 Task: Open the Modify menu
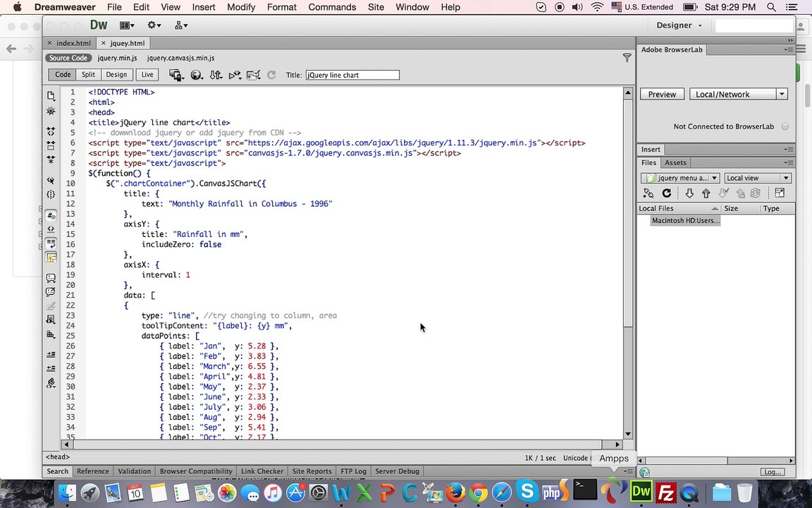point(241,7)
